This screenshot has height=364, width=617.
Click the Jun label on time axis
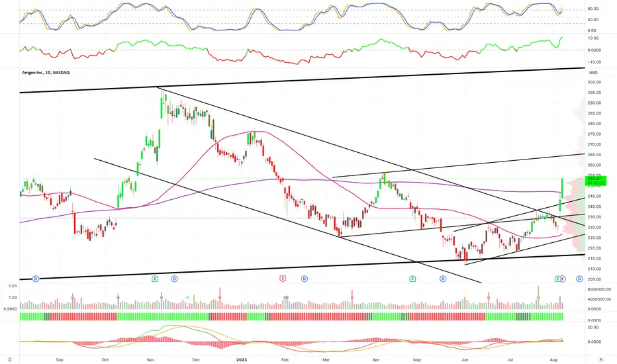(x=465, y=359)
